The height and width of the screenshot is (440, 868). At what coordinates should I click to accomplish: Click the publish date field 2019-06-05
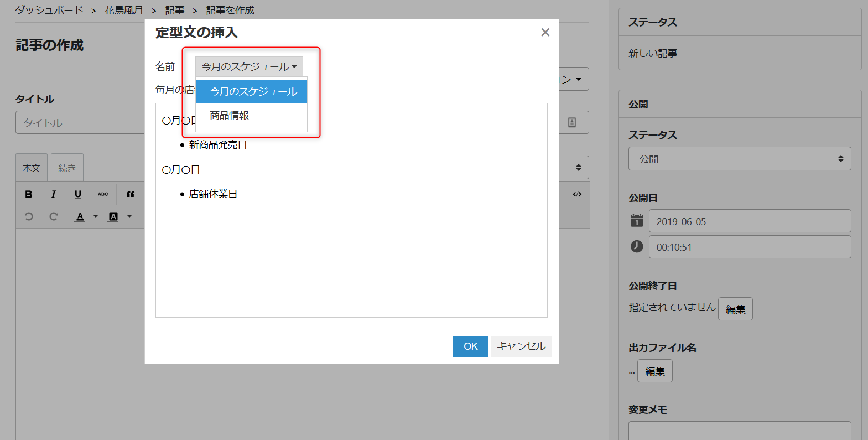click(x=750, y=221)
